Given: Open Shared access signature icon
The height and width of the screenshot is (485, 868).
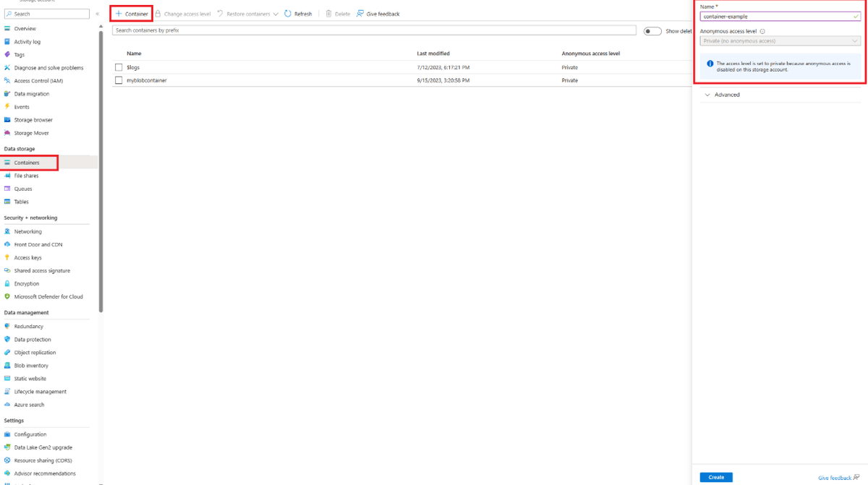Looking at the screenshot, I should tap(7, 270).
